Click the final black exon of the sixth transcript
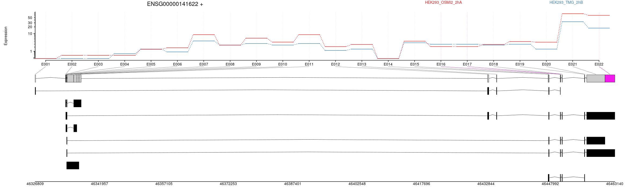The image size is (644, 188). coord(601,153)
